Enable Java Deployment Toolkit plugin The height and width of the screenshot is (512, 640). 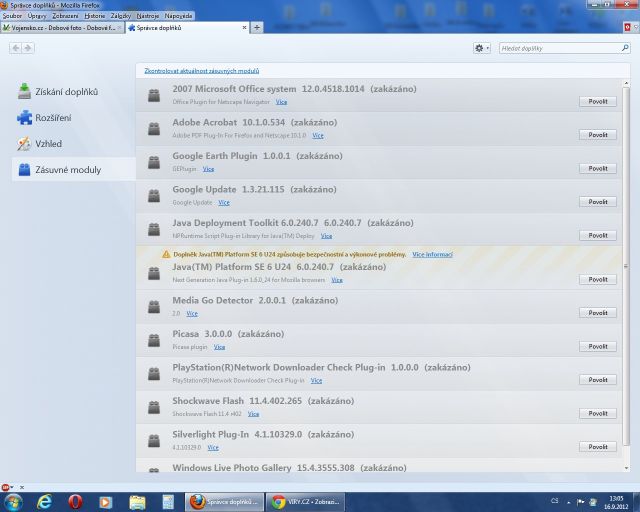click(x=598, y=235)
